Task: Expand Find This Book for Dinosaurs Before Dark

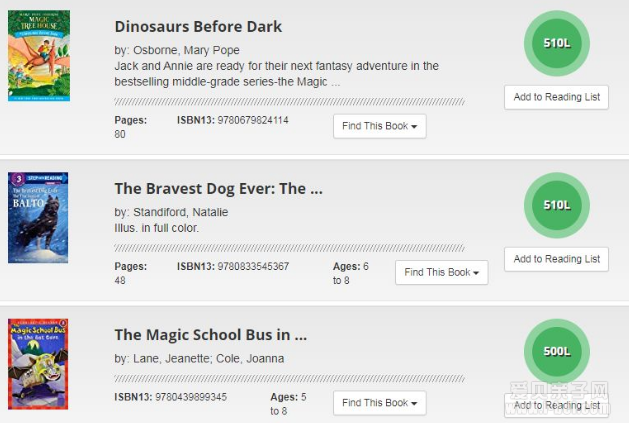Action: pos(379,126)
